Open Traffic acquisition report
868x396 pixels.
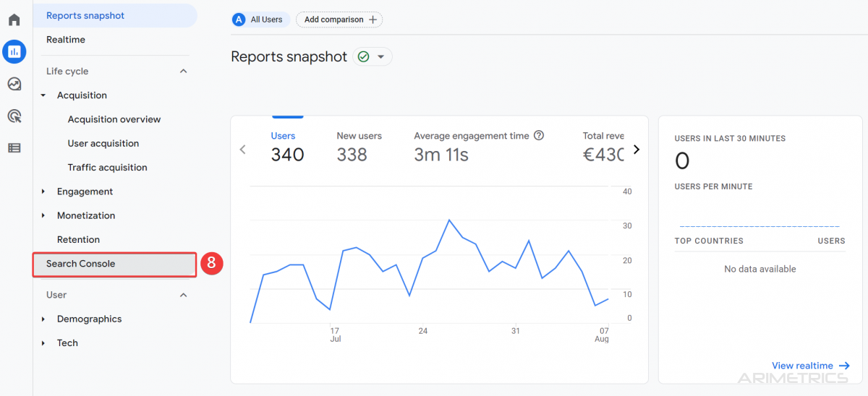108,168
